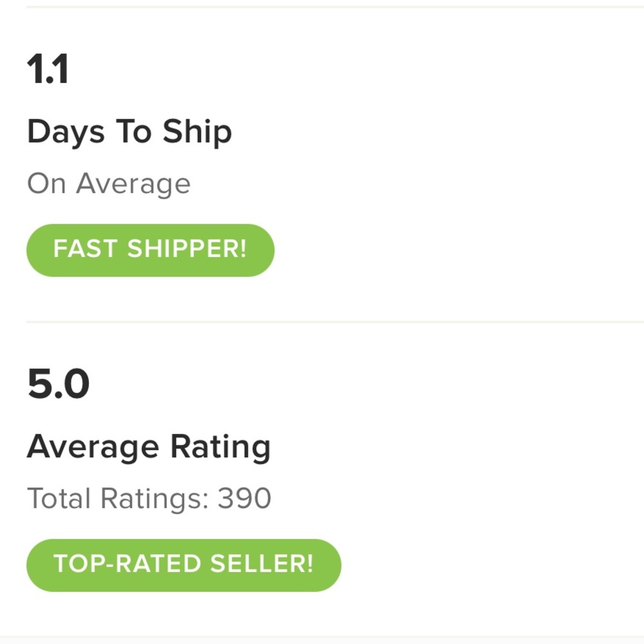Click the word SELLER! inside the green badge

point(261,563)
